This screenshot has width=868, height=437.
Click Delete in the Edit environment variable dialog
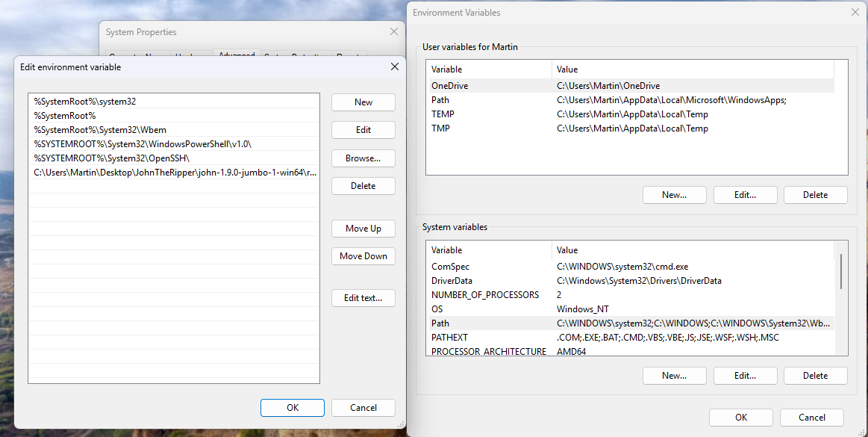coord(363,185)
